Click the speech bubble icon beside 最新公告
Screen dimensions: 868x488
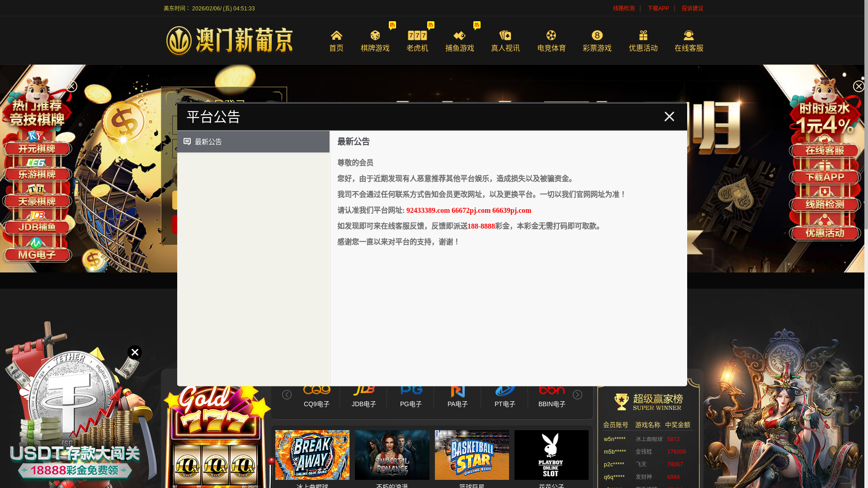tap(187, 142)
